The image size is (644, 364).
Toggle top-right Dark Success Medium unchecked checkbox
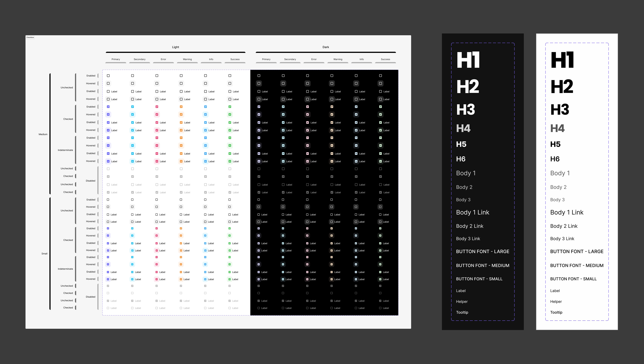pyautogui.click(x=380, y=76)
